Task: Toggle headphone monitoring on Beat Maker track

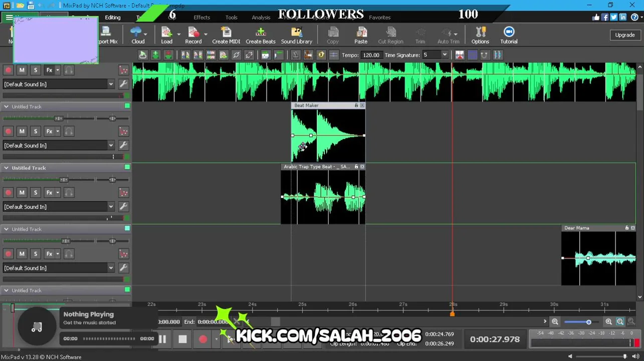Action: [x=69, y=131]
